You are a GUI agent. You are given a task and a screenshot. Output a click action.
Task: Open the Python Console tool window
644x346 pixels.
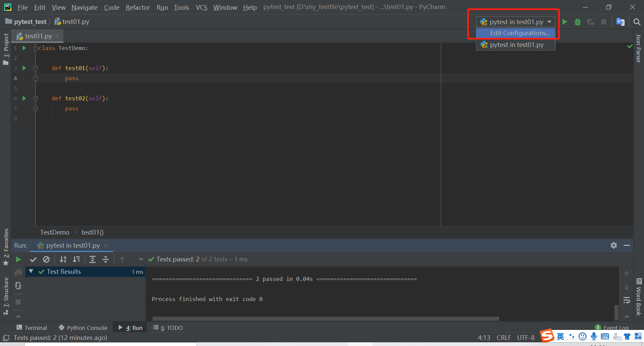[x=83, y=328]
